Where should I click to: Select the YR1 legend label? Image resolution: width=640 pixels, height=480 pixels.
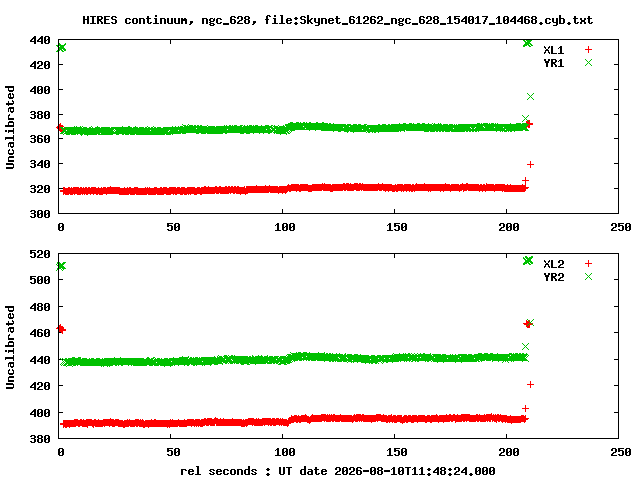(x=553, y=63)
